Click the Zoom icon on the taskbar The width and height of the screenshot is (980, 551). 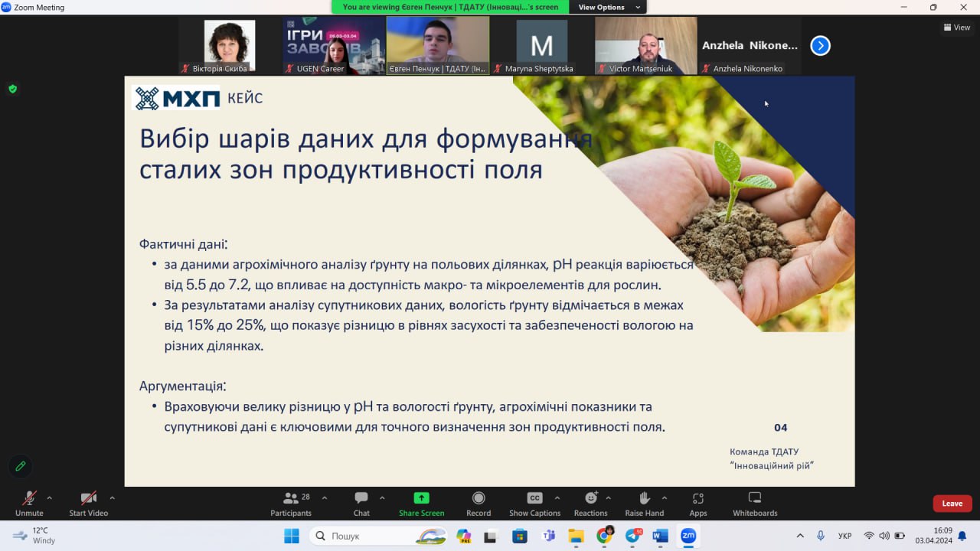688,536
